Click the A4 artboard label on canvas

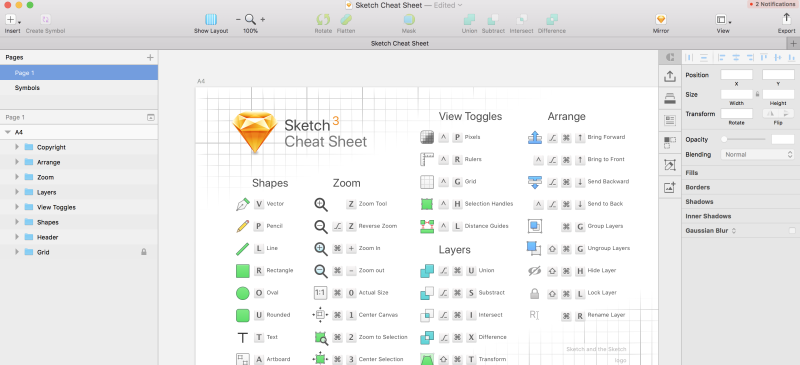pyautogui.click(x=201, y=81)
